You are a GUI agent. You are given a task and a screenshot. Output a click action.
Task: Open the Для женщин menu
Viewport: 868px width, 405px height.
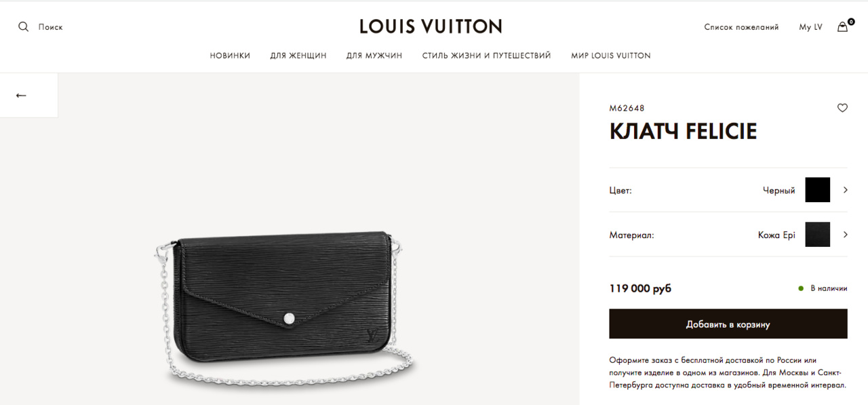click(298, 56)
